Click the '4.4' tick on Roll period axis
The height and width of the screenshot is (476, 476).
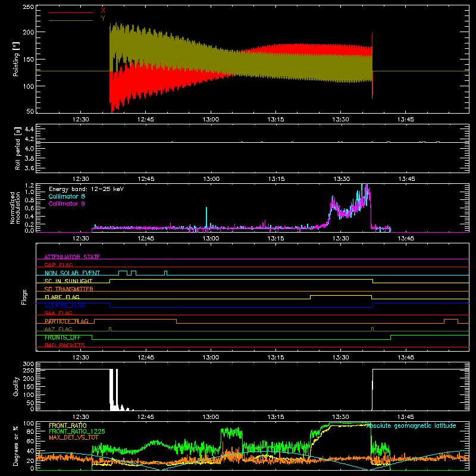29,129
